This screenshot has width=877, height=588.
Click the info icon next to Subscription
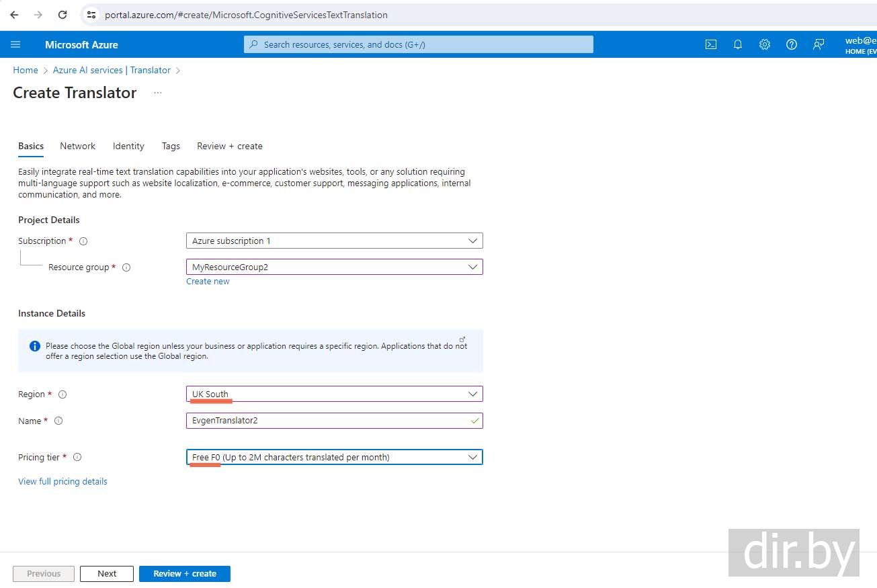pos(83,241)
